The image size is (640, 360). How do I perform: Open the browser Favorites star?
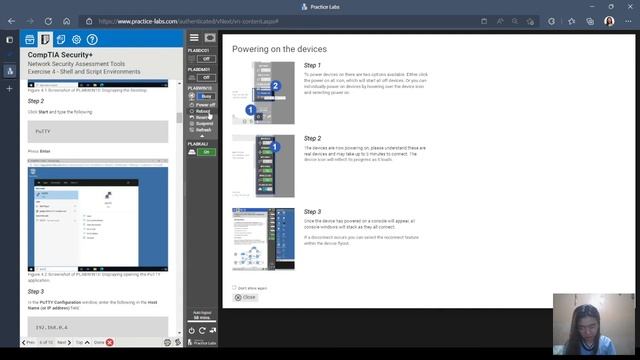571,21
